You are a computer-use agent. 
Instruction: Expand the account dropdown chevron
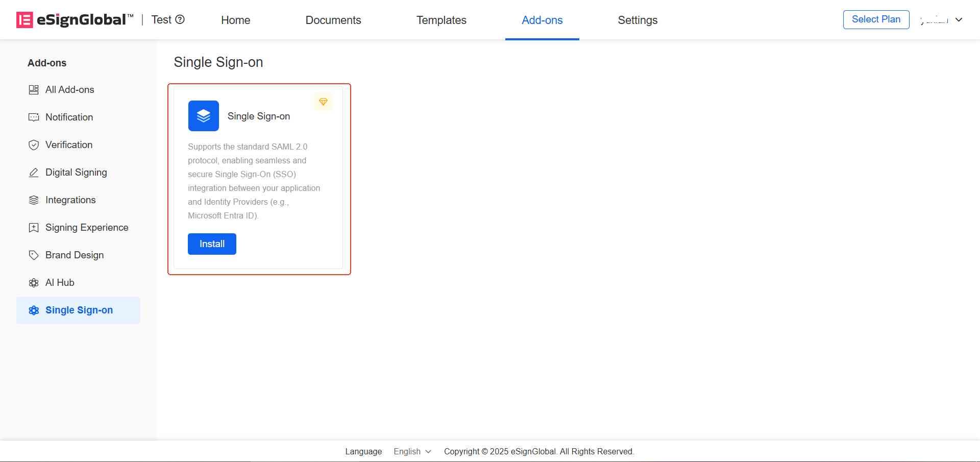(x=959, y=20)
